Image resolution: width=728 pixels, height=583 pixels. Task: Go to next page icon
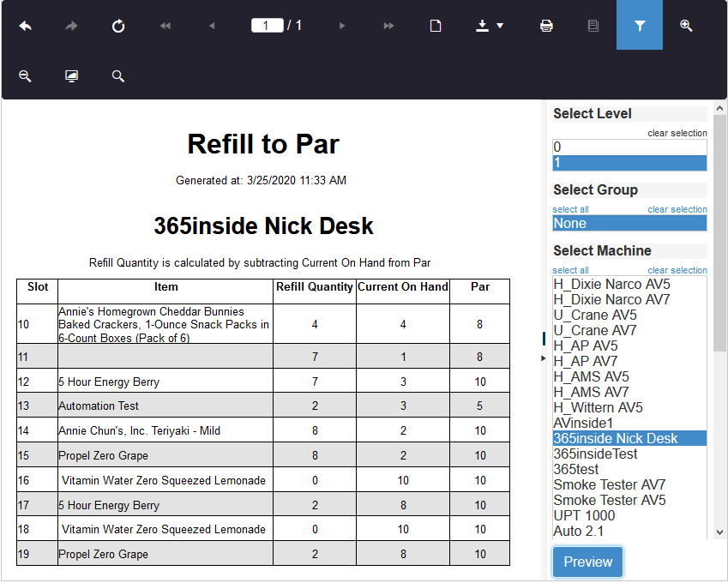click(342, 26)
